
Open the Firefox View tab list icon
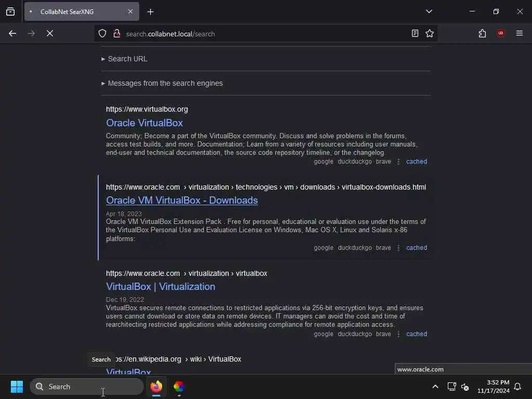coord(10,11)
